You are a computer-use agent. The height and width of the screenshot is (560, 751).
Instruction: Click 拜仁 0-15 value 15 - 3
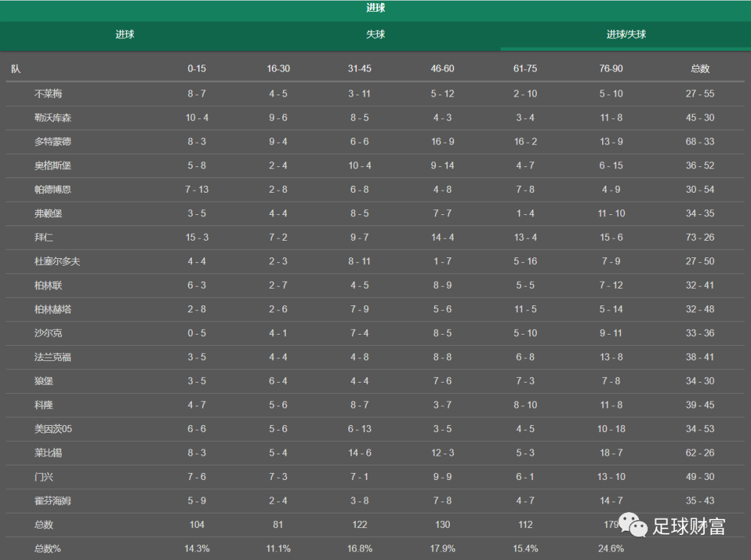click(197, 238)
